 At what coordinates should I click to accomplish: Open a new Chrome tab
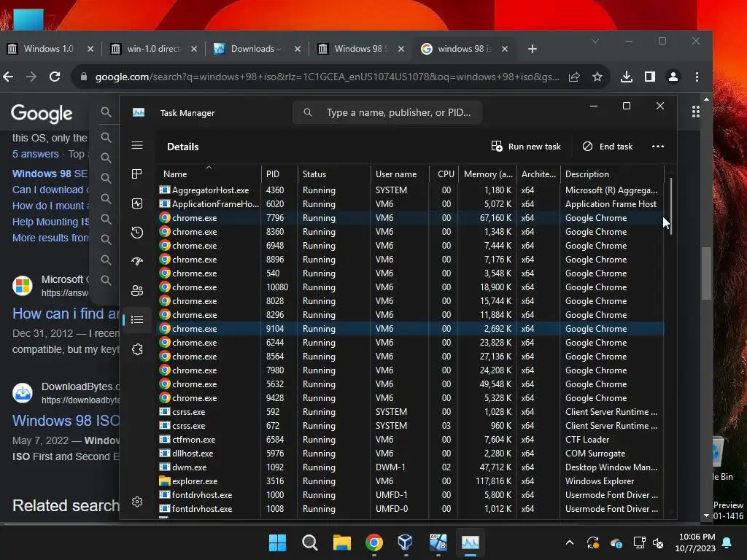point(532,49)
